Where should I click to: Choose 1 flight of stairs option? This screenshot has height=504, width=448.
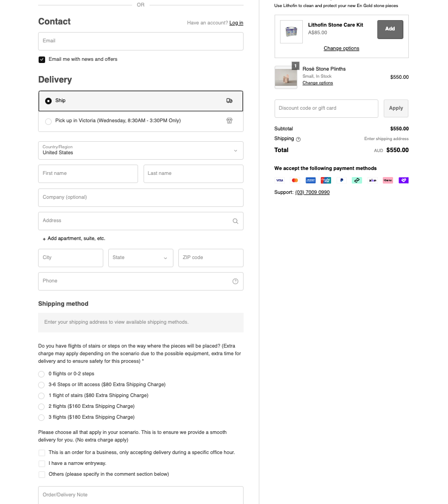point(41,396)
